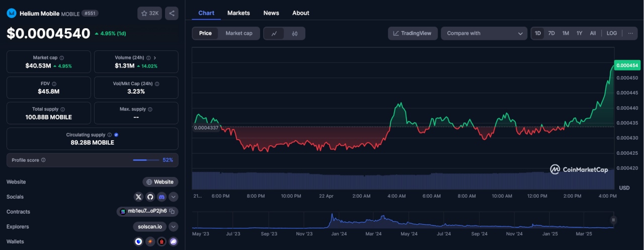Switch to the Chart tab
644x250 pixels.
[206, 13]
